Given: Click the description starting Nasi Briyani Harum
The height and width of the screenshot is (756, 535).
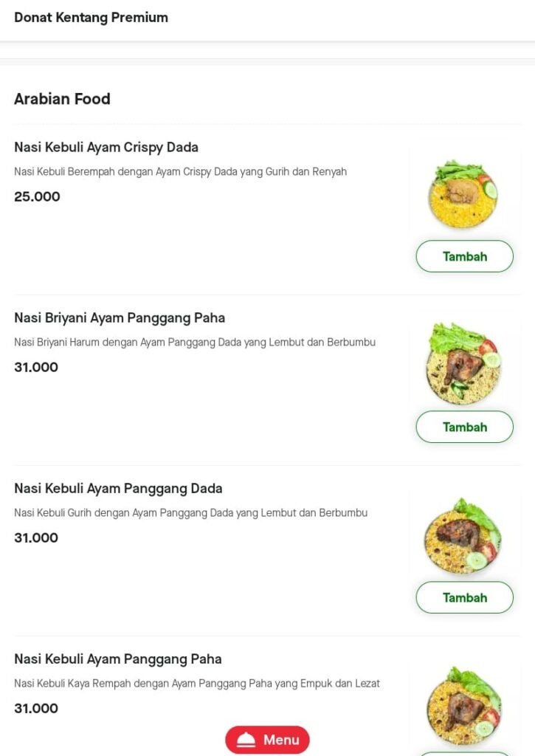Looking at the screenshot, I should pos(195,343).
